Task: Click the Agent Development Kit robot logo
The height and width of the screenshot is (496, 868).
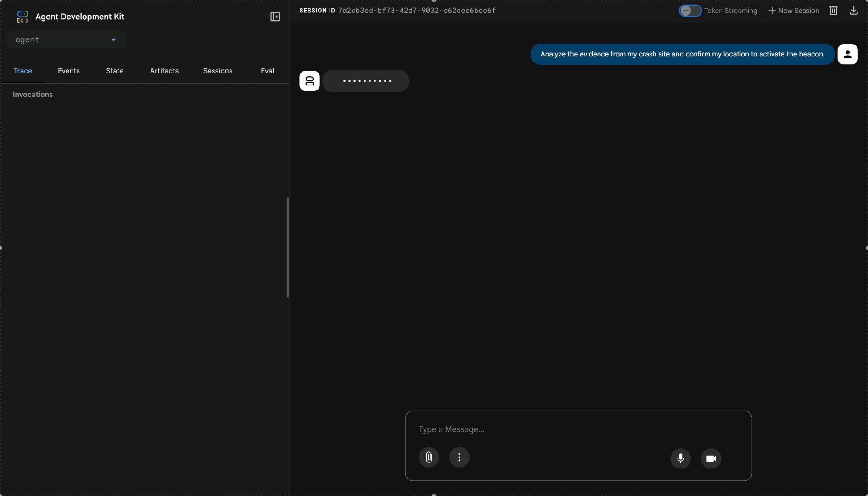Action: (x=22, y=17)
